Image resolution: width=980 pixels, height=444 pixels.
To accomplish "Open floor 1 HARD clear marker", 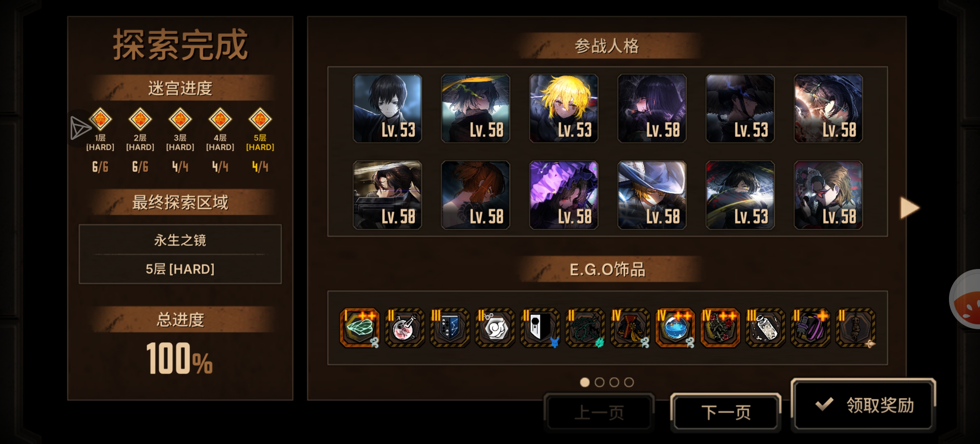I will [100, 119].
